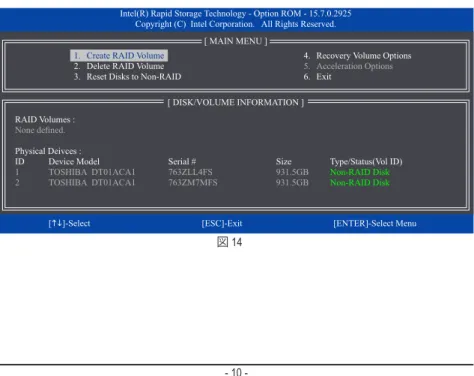Choose Delete RAID Volume option
The width and height of the screenshot is (474, 376).
pos(119,66)
